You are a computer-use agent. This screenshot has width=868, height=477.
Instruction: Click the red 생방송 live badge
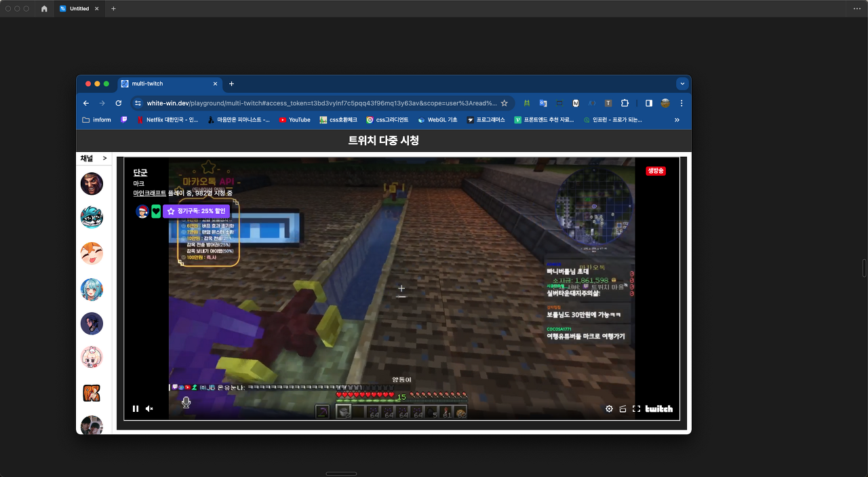[656, 171]
